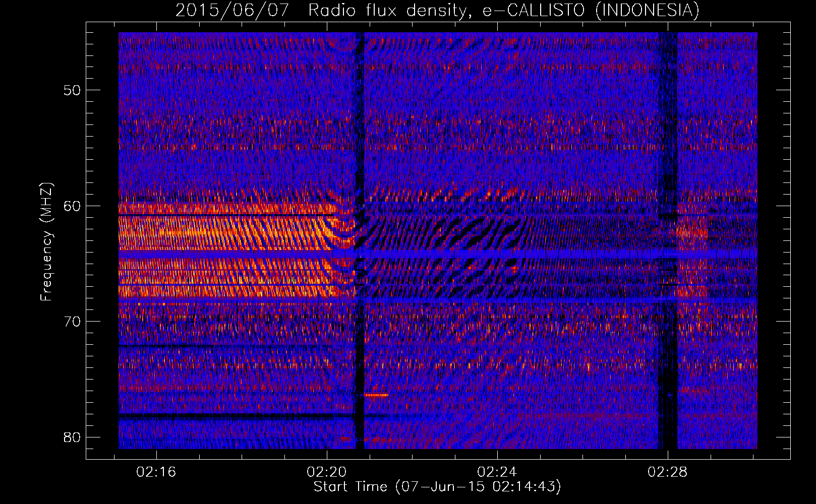Click the short bright orange dash near 76 MHz
Viewport: 816px width, 504px height.
coord(376,395)
